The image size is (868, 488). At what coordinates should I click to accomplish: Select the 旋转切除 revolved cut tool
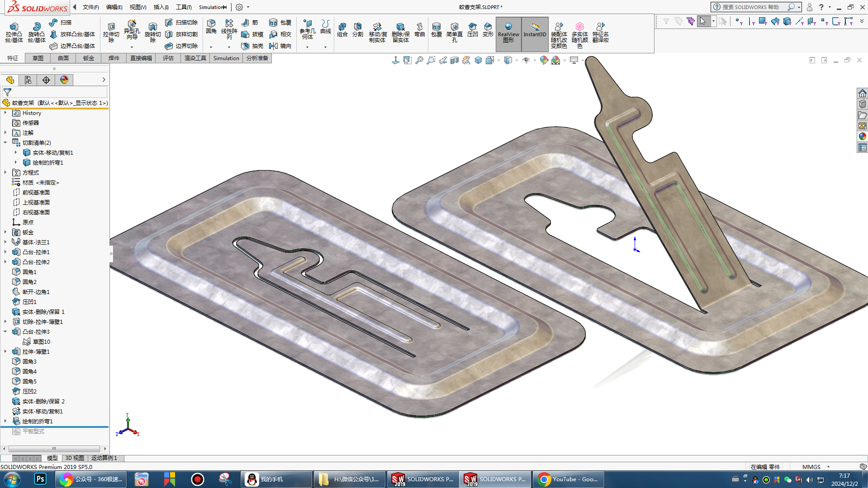point(153,33)
